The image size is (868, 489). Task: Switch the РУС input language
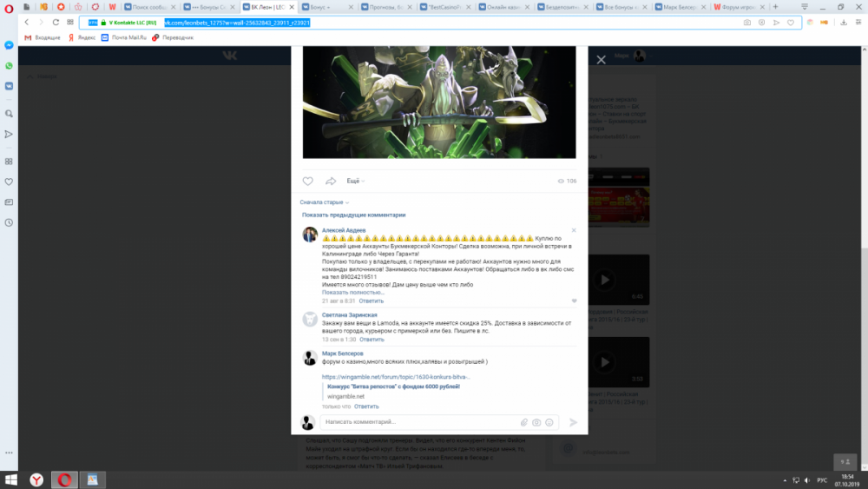[x=822, y=480]
